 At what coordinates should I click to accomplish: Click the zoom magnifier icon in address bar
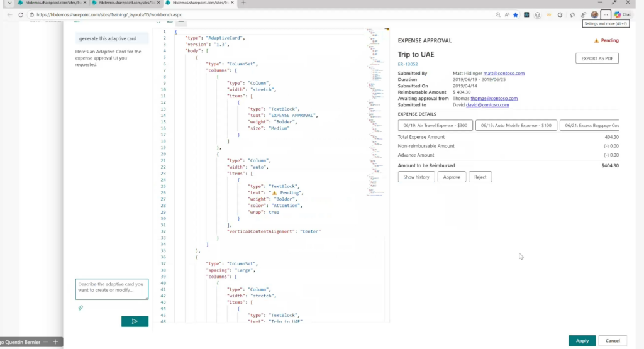point(497,14)
